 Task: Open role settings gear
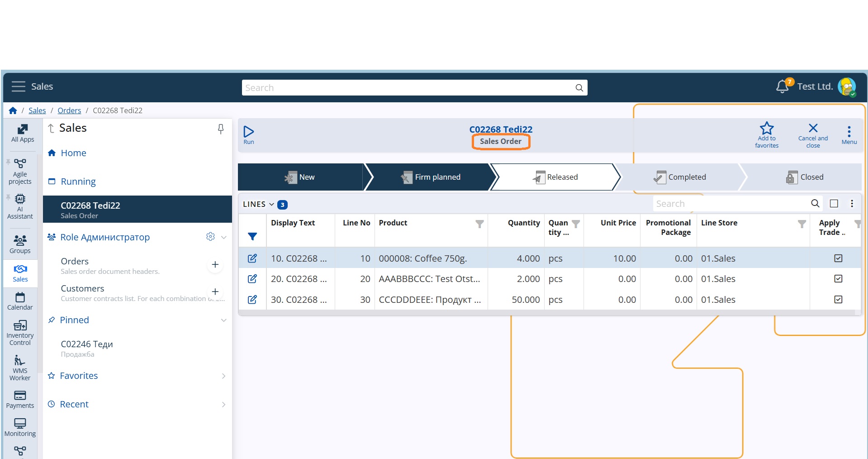tap(210, 237)
